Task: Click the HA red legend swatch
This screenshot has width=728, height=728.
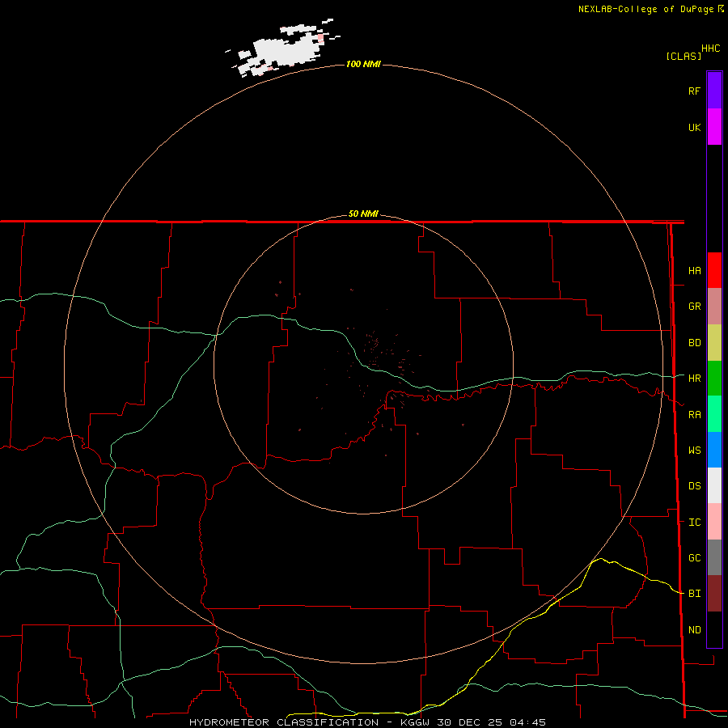Action: click(x=714, y=270)
